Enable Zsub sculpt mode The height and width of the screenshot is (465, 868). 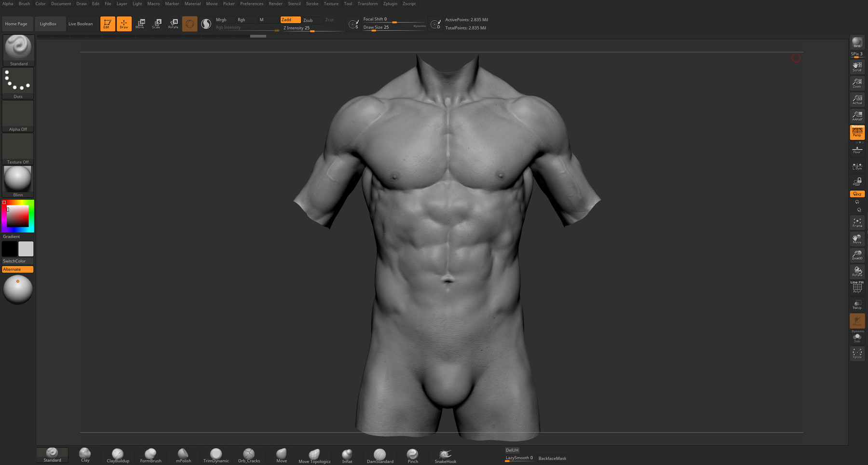point(308,20)
